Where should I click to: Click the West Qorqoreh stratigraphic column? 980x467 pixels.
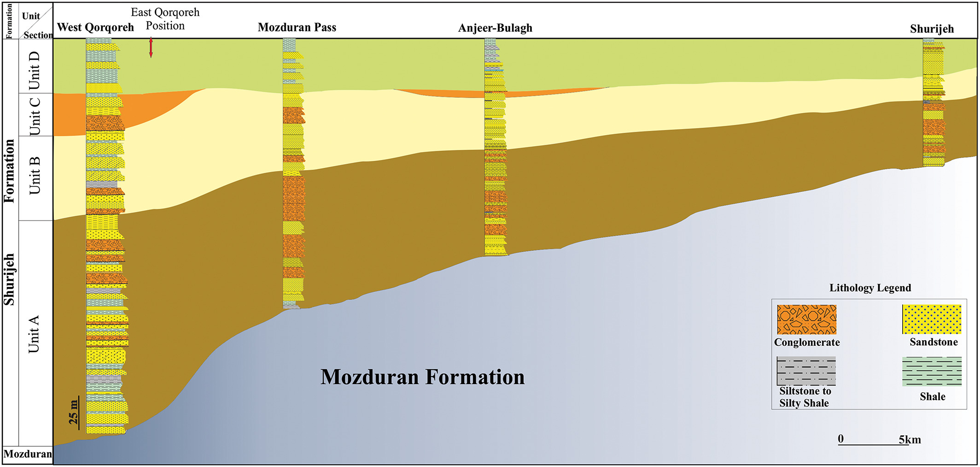point(106,236)
